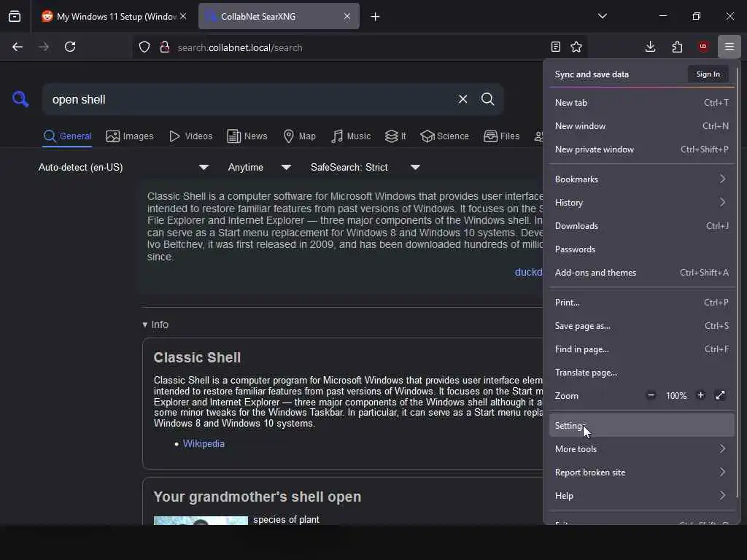This screenshot has height=560, width=747.
Task: Open the Downloads toolbar icon
Action: click(650, 47)
